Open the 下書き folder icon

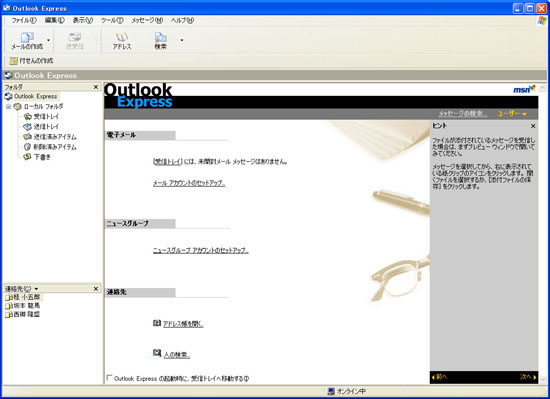pos(27,157)
